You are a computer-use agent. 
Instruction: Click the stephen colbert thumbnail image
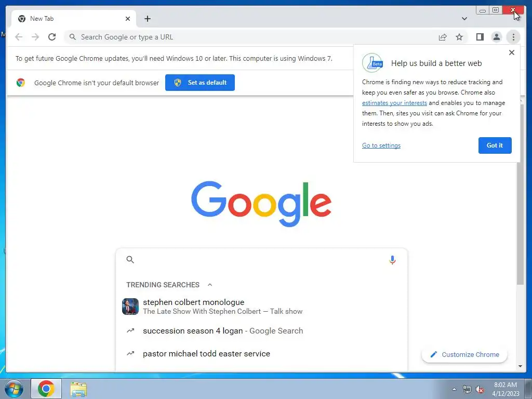coord(130,307)
